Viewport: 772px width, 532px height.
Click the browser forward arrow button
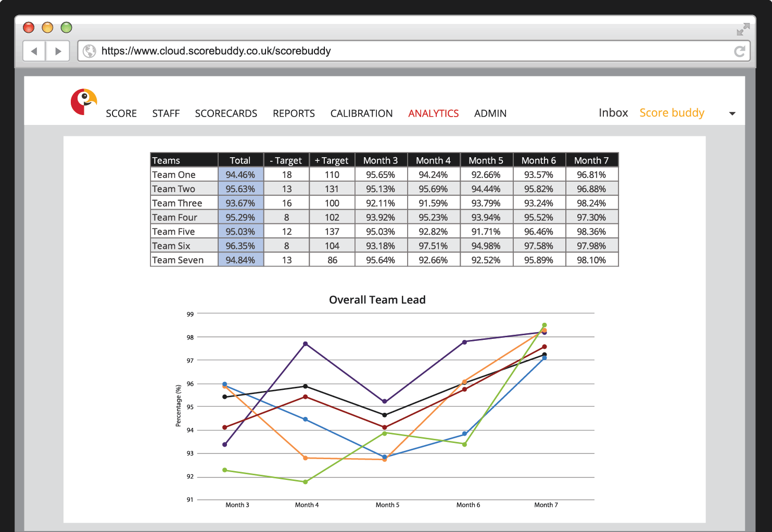[x=58, y=51]
